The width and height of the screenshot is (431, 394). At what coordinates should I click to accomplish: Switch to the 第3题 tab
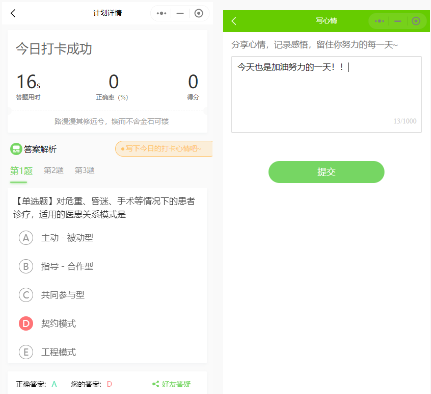pyautogui.click(x=84, y=171)
